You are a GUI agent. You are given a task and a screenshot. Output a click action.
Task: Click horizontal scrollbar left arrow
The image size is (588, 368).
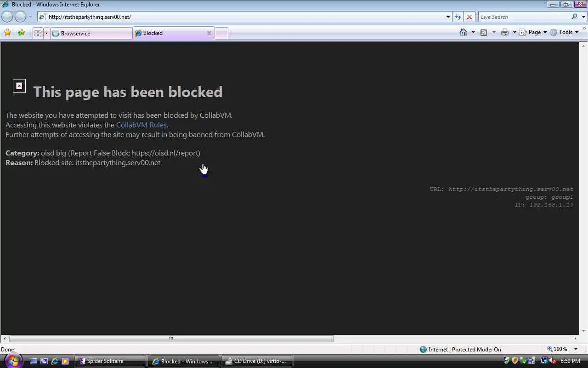coord(4,339)
